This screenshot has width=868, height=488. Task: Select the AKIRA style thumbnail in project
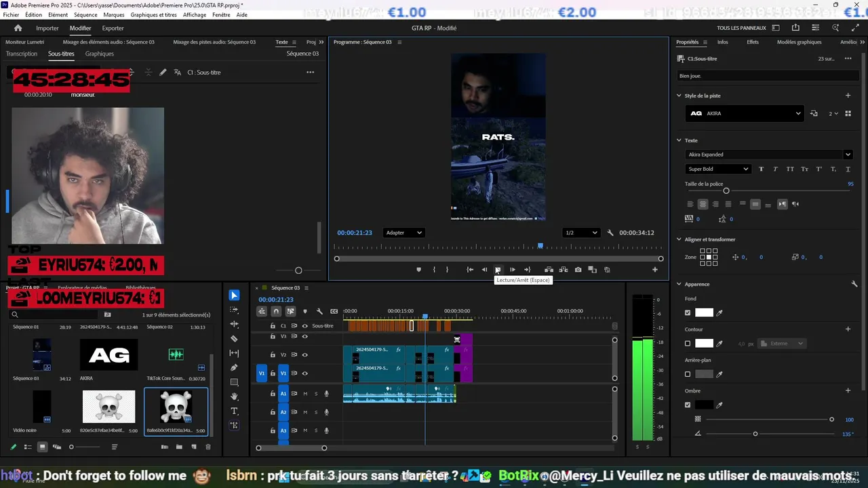pos(109,354)
